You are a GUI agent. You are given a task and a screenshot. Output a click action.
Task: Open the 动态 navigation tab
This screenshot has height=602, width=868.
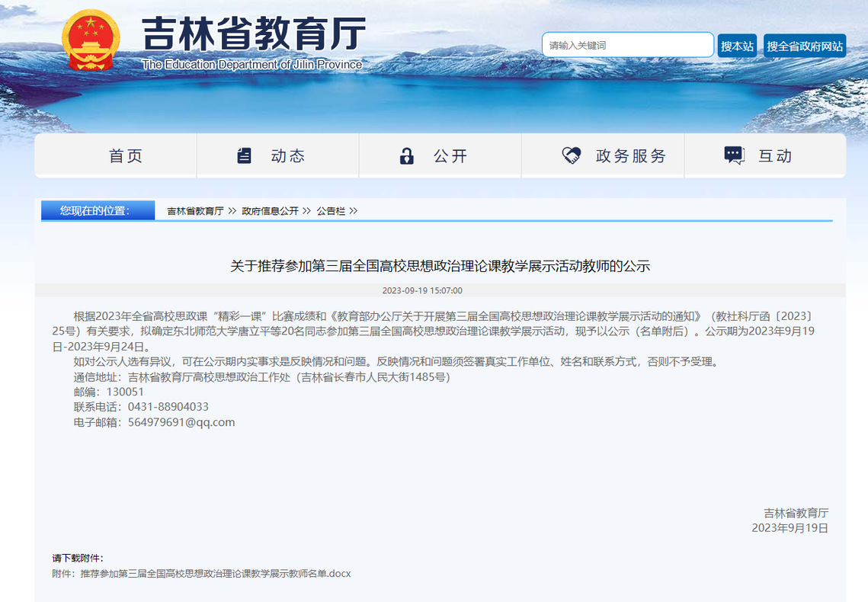[287, 156]
